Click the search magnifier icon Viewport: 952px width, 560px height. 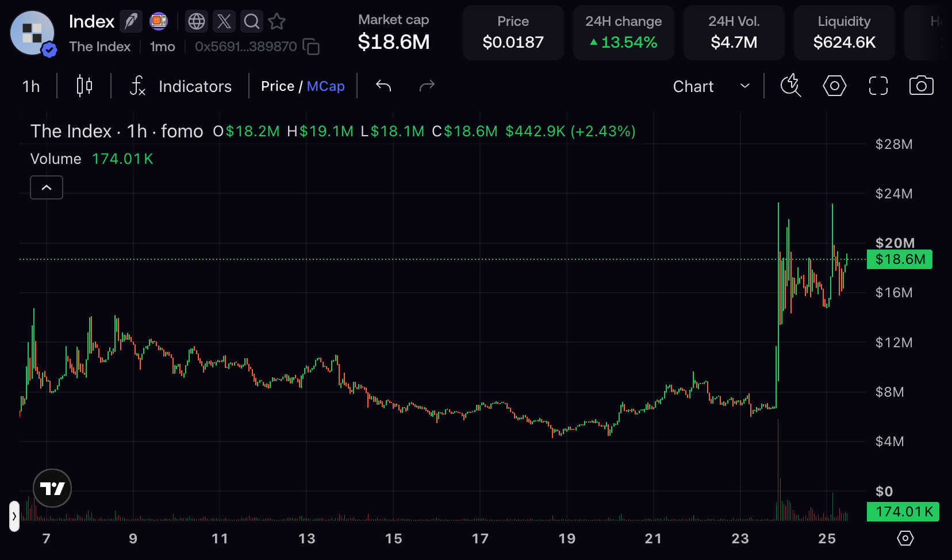click(252, 22)
